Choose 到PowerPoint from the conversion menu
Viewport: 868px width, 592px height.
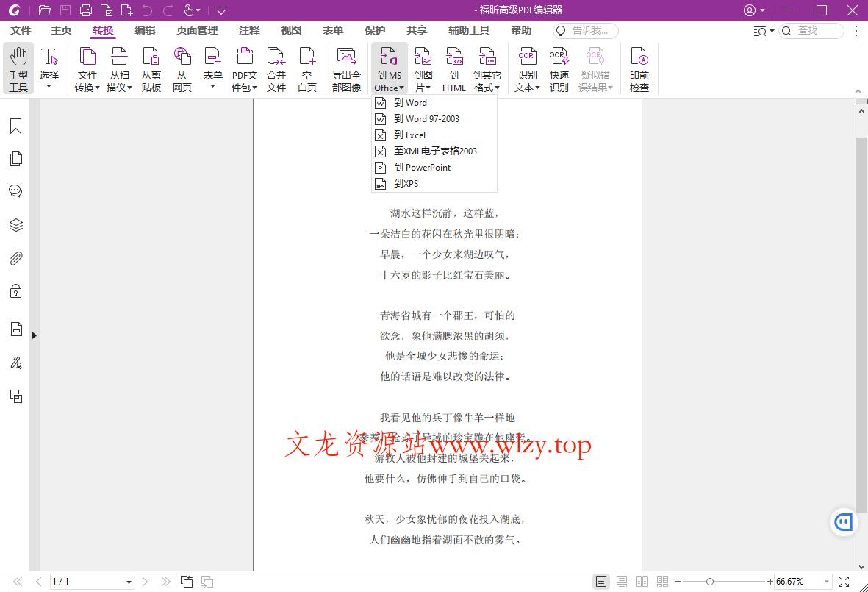(x=426, y=167)
